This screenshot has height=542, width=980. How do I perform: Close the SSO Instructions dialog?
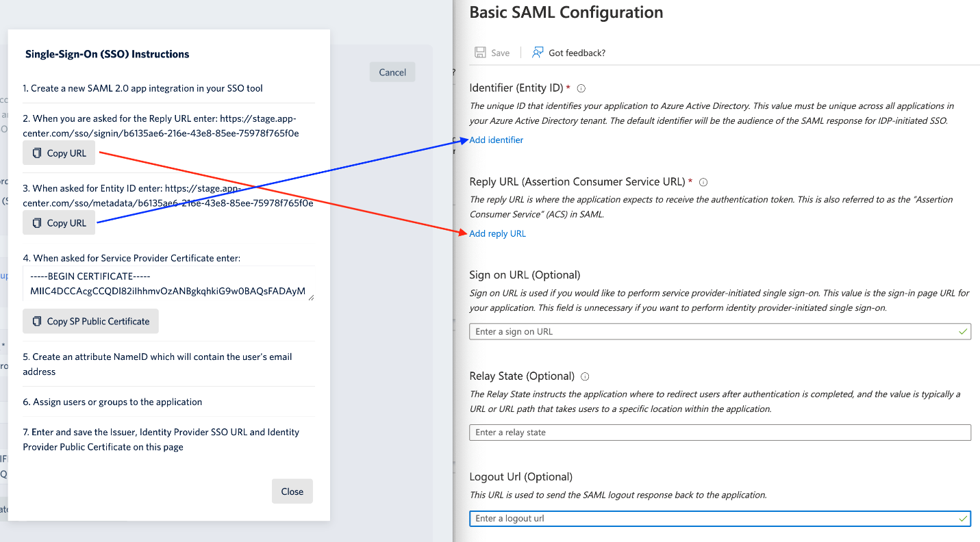click(x=292, y=491)
